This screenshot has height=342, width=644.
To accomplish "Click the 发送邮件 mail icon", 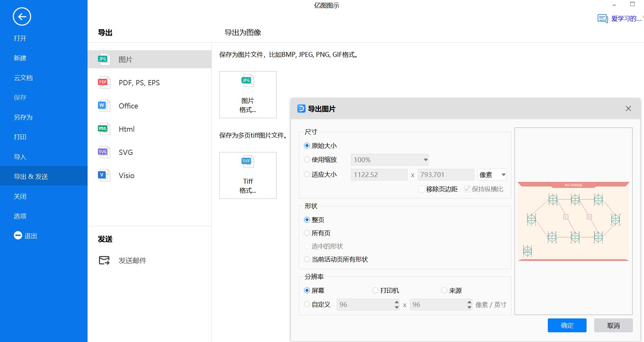I will click(x=105, y=260).
